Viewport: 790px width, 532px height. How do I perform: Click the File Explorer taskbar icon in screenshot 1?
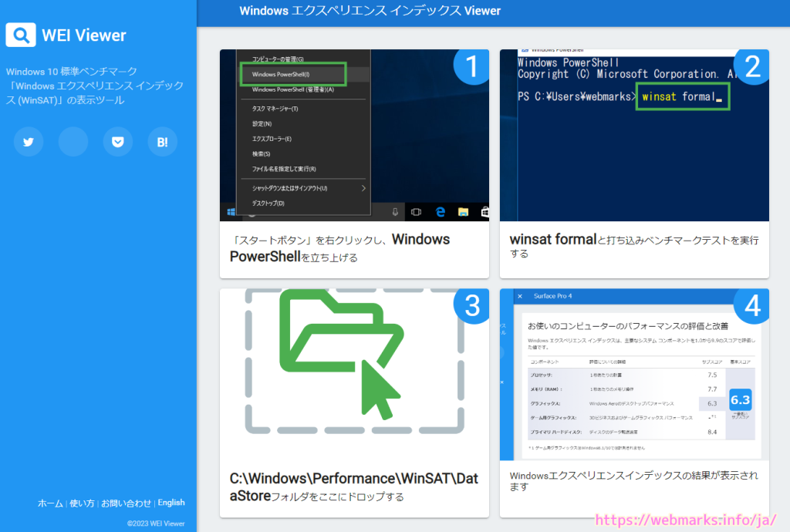click(x=463, y=211)
